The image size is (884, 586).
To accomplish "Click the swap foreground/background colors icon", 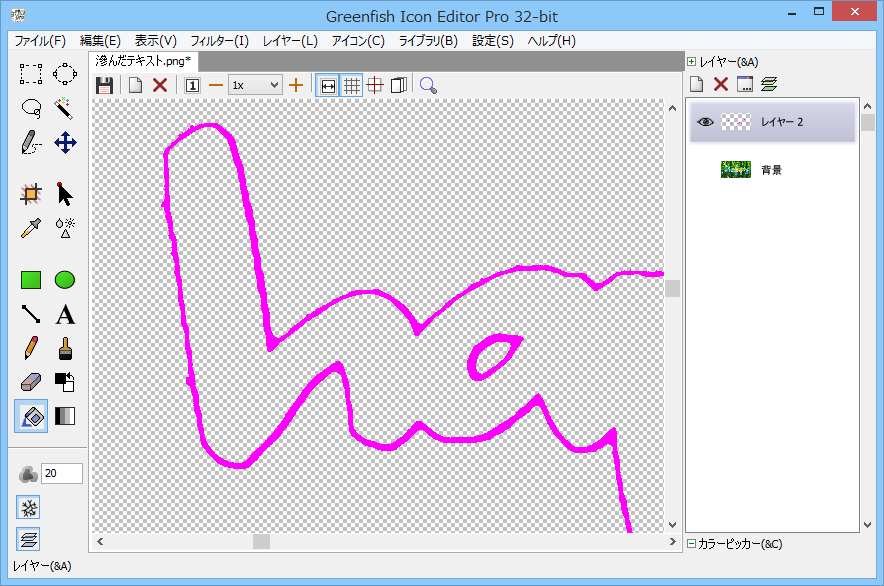I will pyautogui.click(x=65, y=382).
